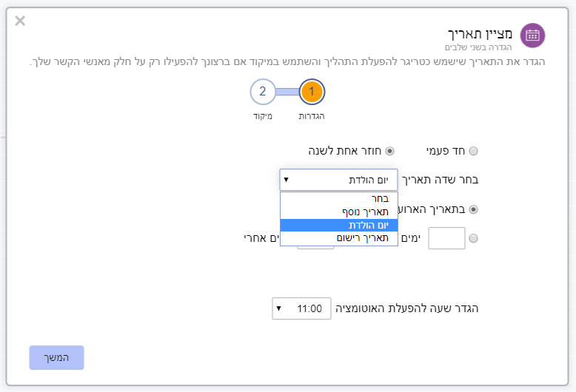Click the connector bar between steps 1 and 2

tap(287, 92)
